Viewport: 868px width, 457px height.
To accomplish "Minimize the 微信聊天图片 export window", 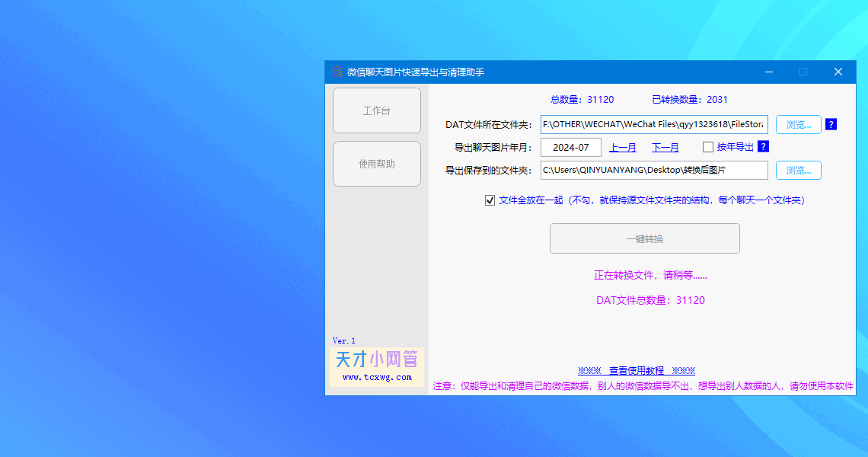I will [769, 72].
